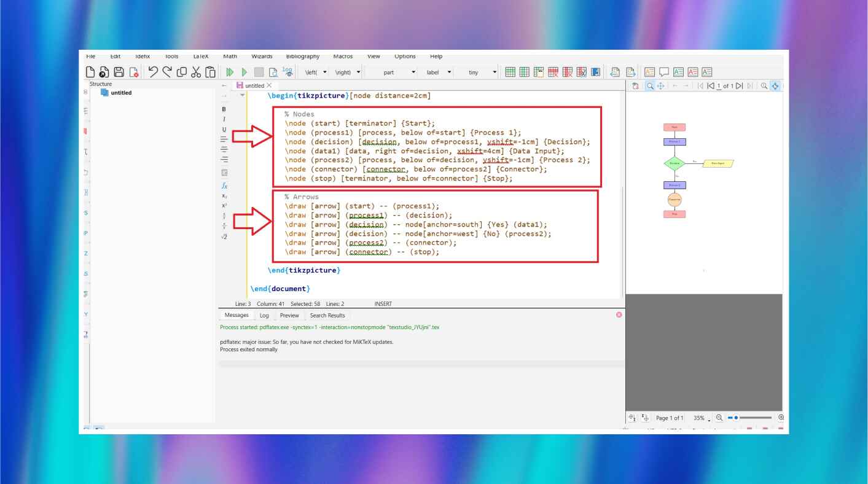Go to next page in PDF viewer
The width and height of the screenshot is (868, 484).
(x=739, y=86)
